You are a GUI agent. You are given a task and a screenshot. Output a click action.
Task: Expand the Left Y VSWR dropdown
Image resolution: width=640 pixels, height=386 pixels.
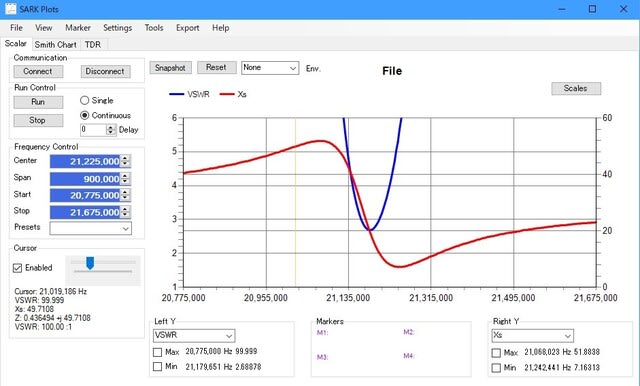point(194,335)
